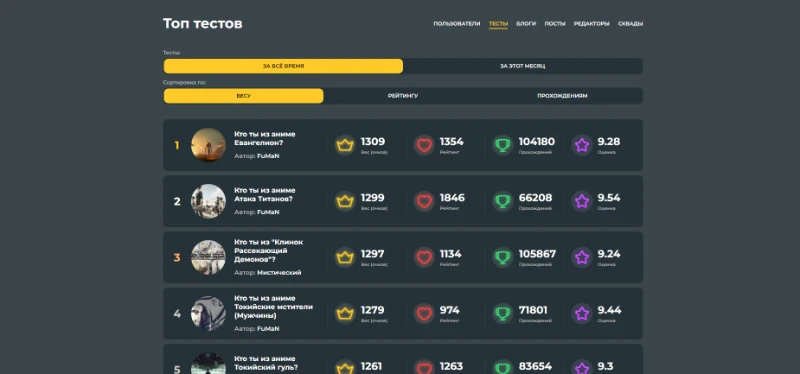Open the 'Редакторы' top tab
Screen dimensions: 800x374
click(x=591, y=23)
